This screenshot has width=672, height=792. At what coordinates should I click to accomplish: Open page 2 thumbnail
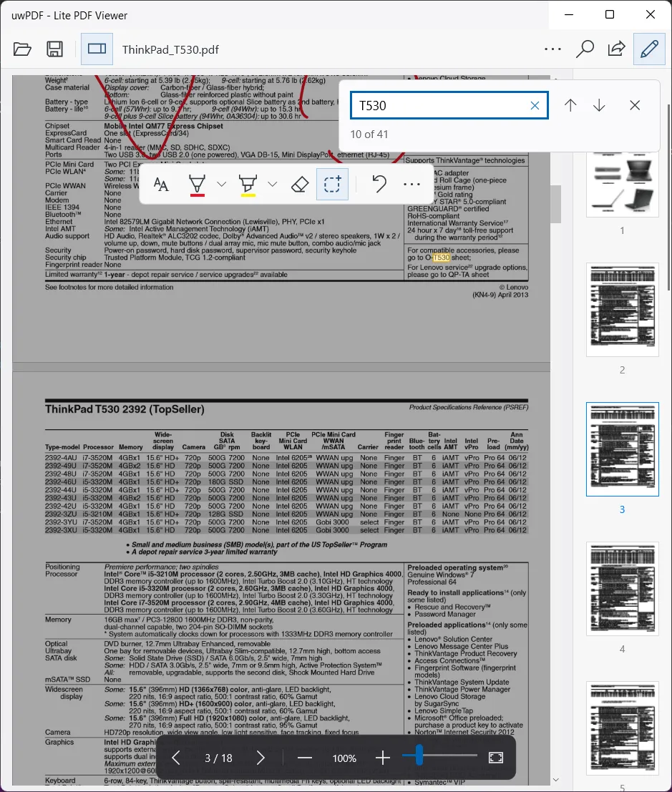click(623, 310)
